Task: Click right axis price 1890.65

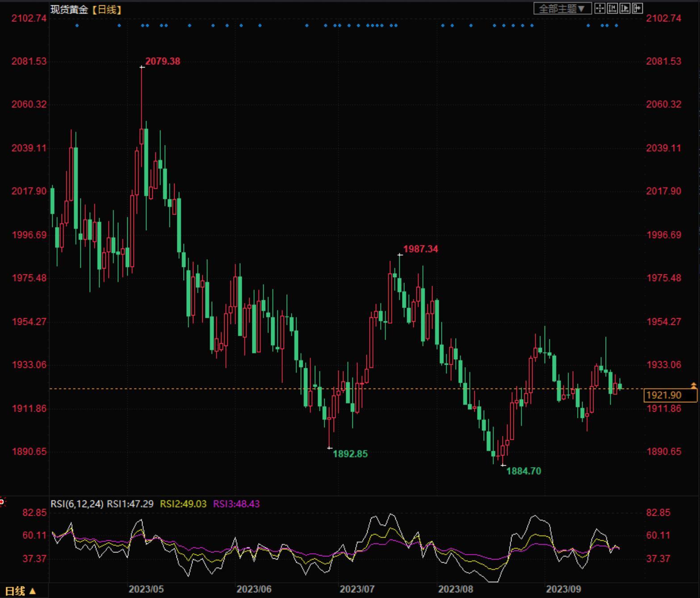Action: pyautogui.click(x=664, y=451)
